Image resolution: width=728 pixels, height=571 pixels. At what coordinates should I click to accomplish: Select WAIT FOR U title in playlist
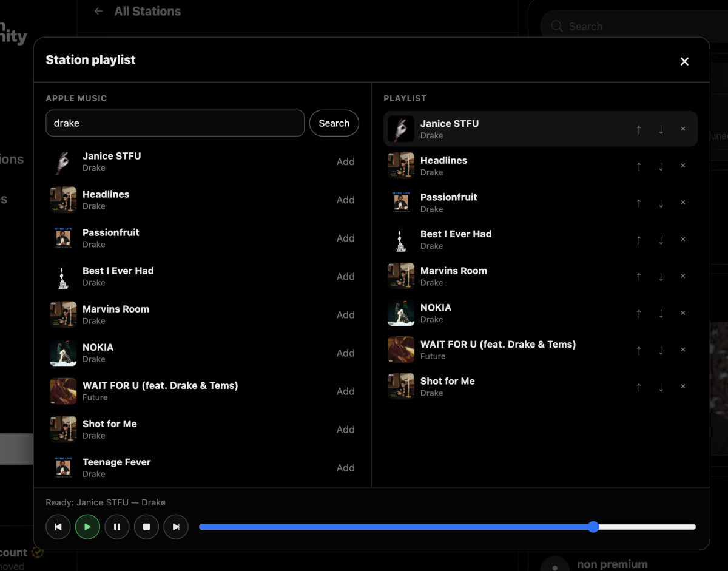(498, 344)
